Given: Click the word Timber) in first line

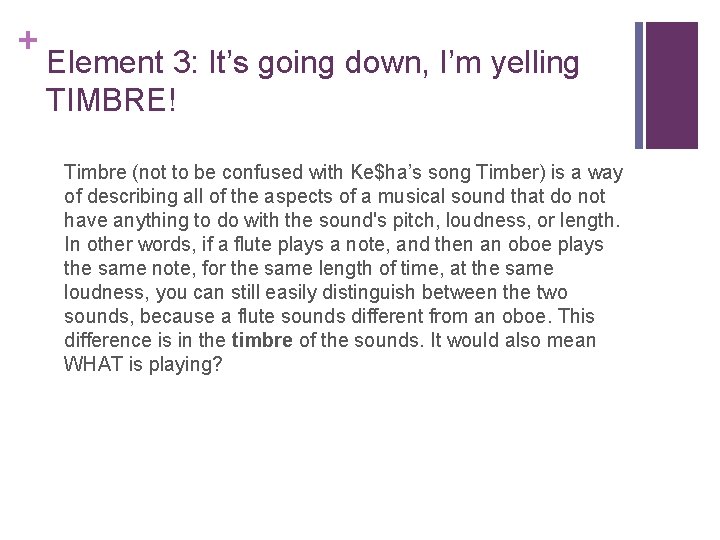Looking at the screenshot, I should [511, 173].
